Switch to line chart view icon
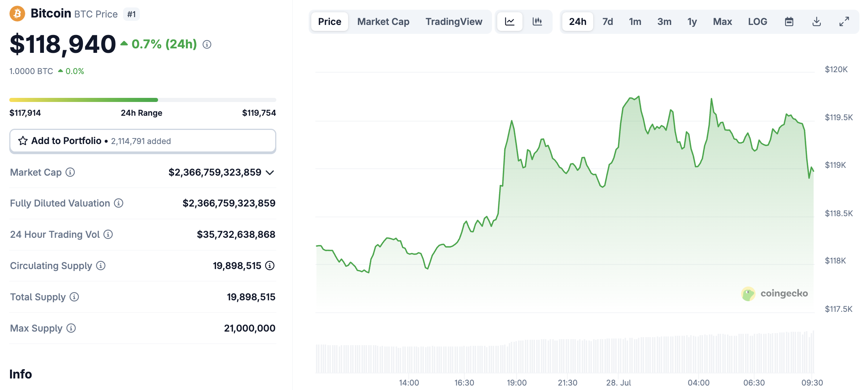868x390 pixels. coord(510,22)
